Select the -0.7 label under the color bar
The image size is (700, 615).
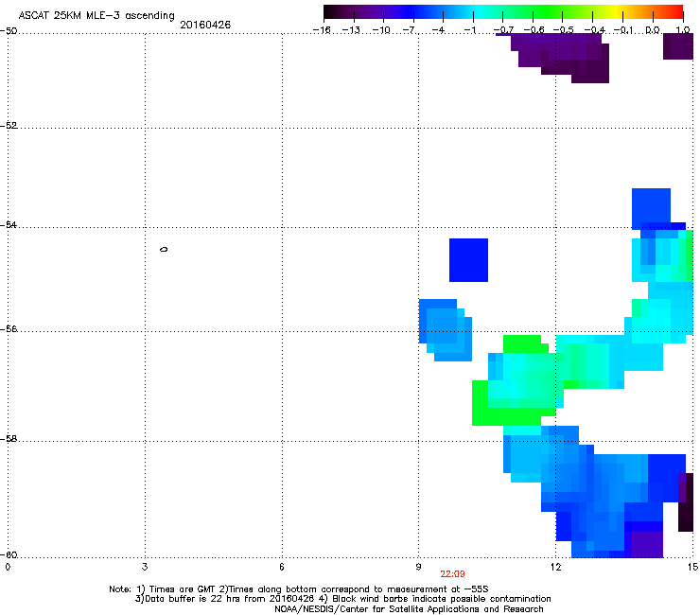coord(503,30)
